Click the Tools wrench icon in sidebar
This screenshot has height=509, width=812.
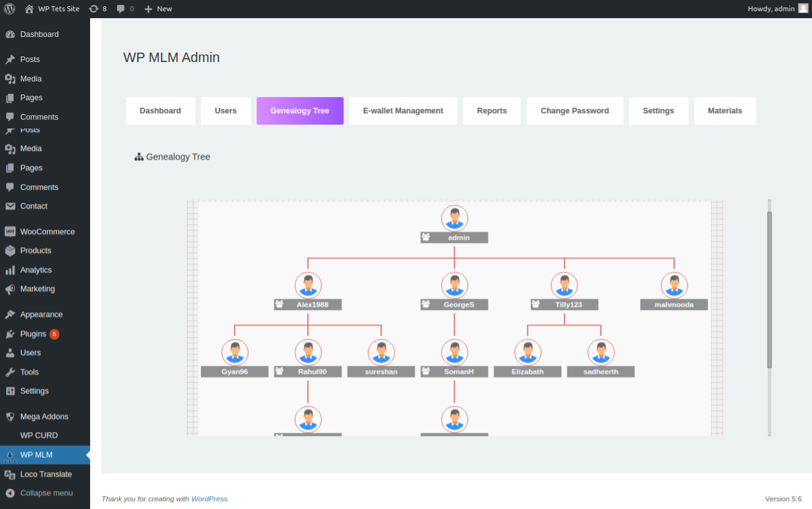(10, 372)
